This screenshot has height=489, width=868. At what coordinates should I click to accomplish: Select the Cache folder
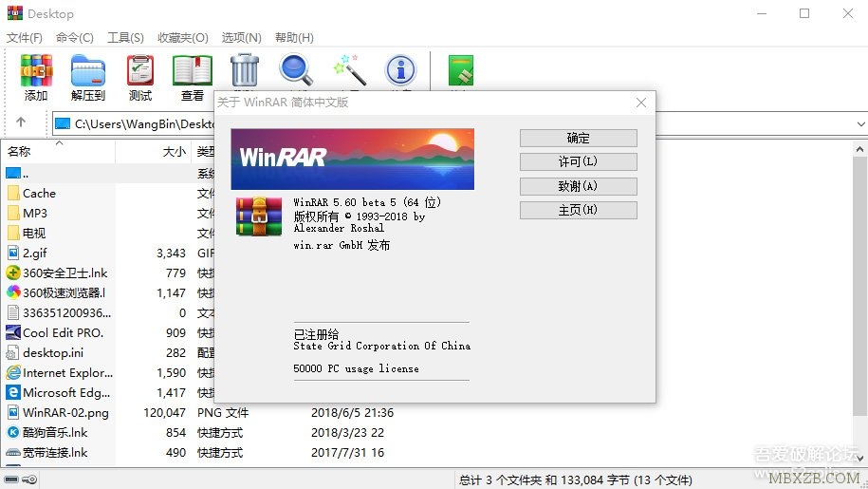pyautogui.click(x=39, y=193)
